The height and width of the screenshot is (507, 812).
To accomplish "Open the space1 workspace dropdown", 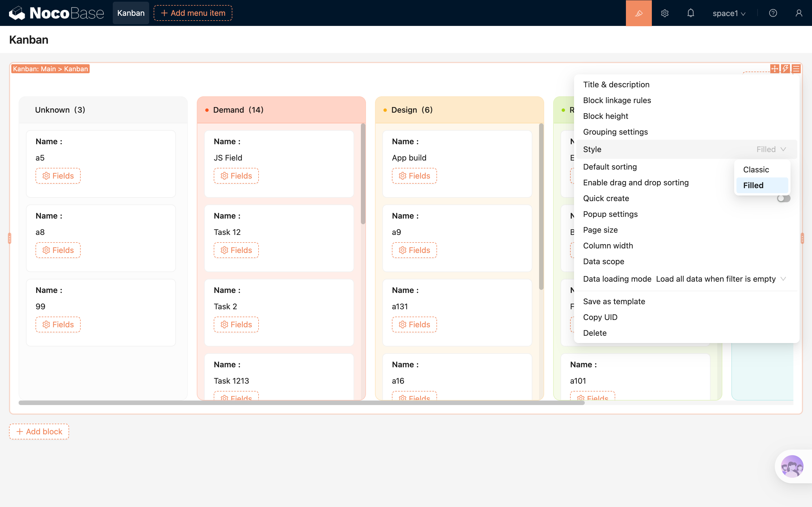I will (729, 13).
